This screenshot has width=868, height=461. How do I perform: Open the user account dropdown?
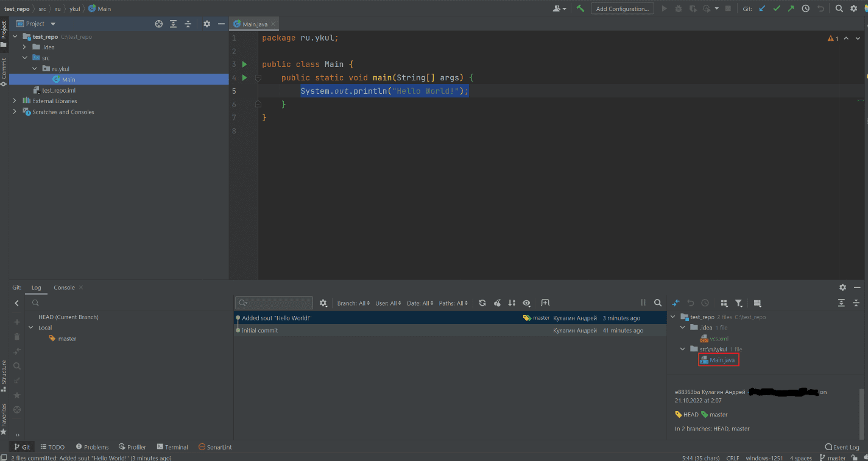click(x=559, y=9)
